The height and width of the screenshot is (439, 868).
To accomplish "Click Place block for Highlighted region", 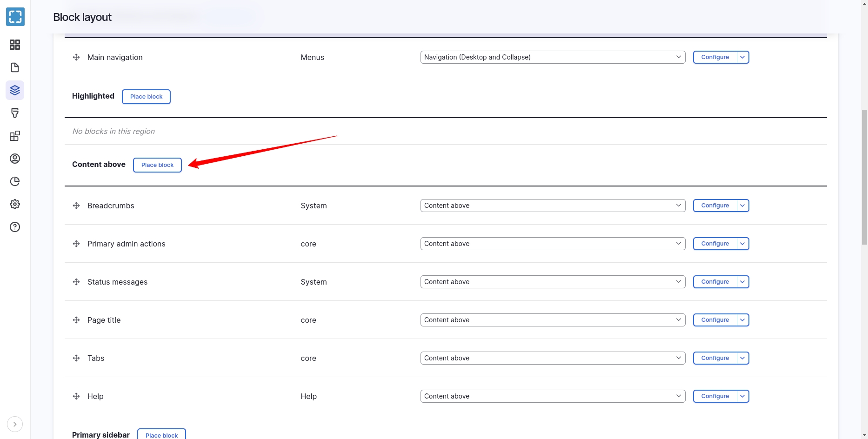I will [x=146, y=97].
